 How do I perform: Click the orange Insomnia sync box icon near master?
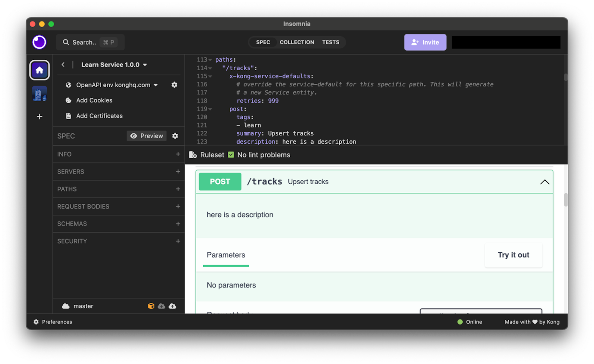(x=151, y=306)
